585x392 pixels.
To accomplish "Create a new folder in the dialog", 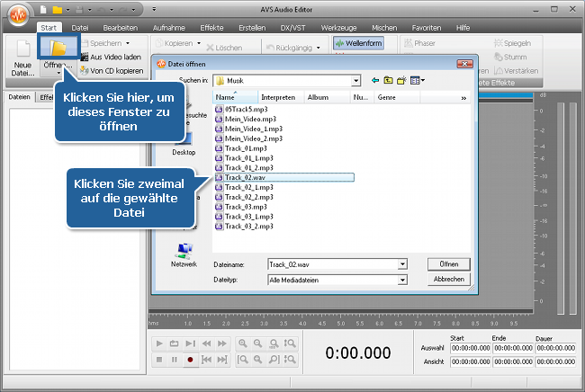I will [x=401, y=80].
